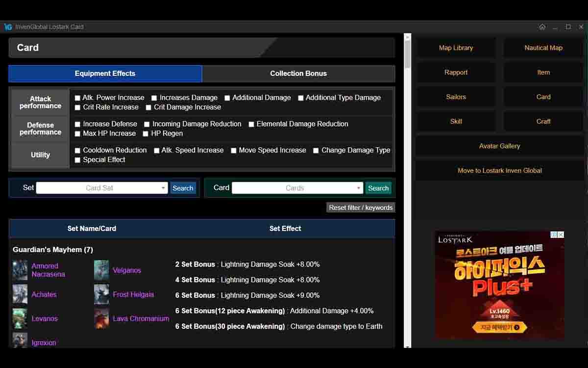Open the Card Set dropdown
The height and width of the screenshot is (368, 588).
[101, 188]
